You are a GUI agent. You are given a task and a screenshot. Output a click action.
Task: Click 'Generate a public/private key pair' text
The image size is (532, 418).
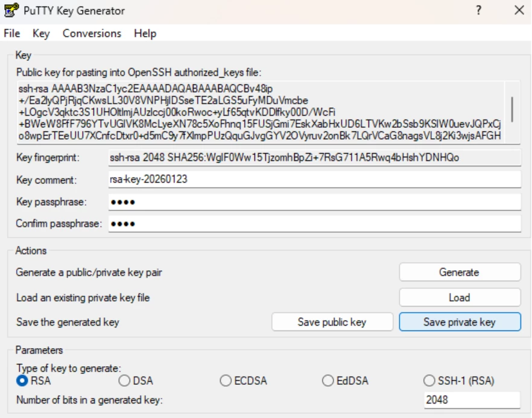point(89,273)
